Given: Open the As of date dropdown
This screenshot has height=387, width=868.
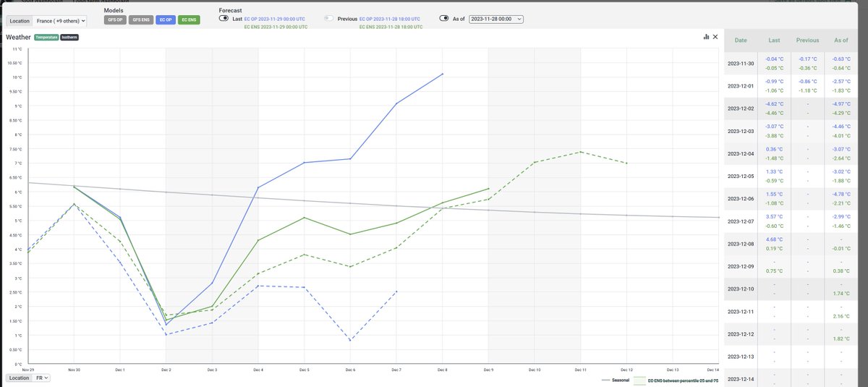Looking at the screenshot, I should (x=496, y=19).
